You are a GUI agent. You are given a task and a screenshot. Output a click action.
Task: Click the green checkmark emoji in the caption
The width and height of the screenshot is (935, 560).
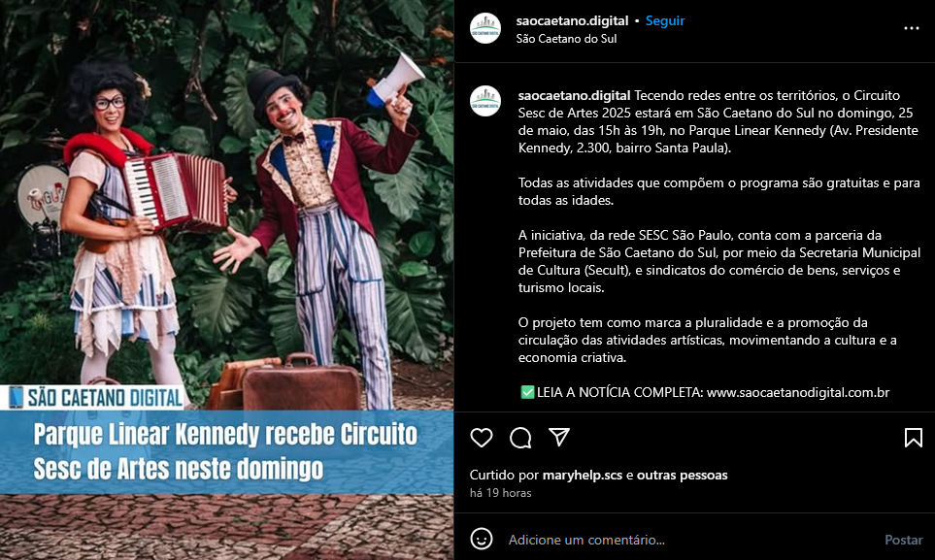[x=527, y=392]
